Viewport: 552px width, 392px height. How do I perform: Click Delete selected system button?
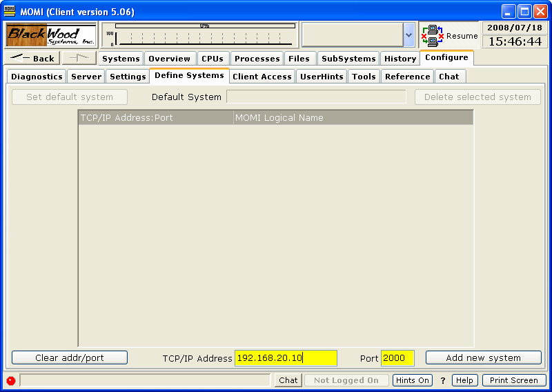tap(477, 97)
